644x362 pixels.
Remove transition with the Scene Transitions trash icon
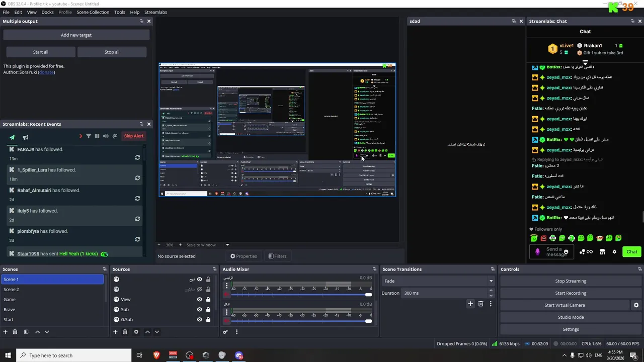click(480, 304)
